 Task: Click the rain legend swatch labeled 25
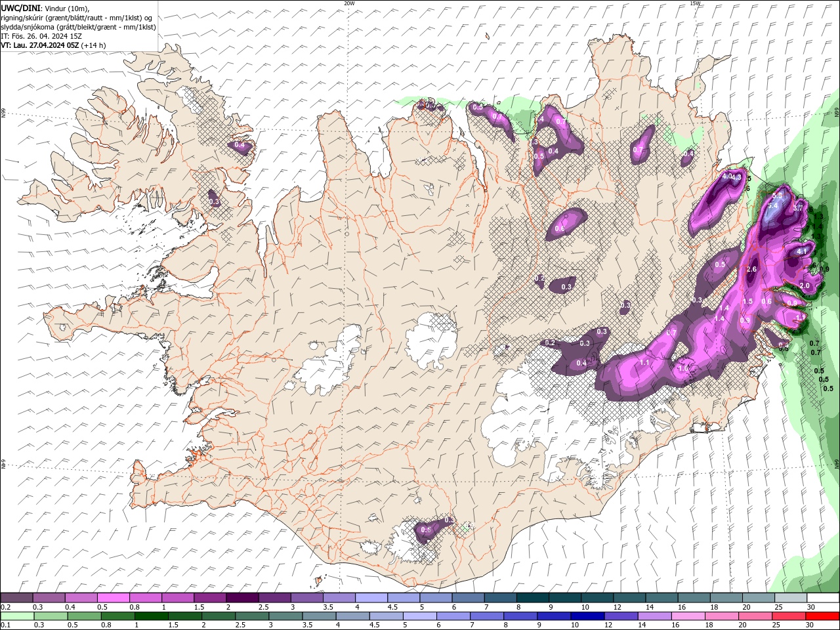[x=789, y=616]
